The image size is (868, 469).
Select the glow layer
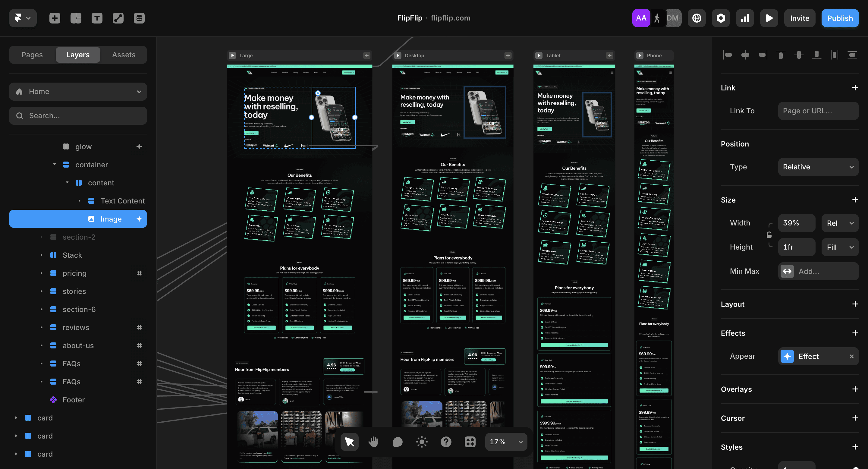[x=83, y=146]
